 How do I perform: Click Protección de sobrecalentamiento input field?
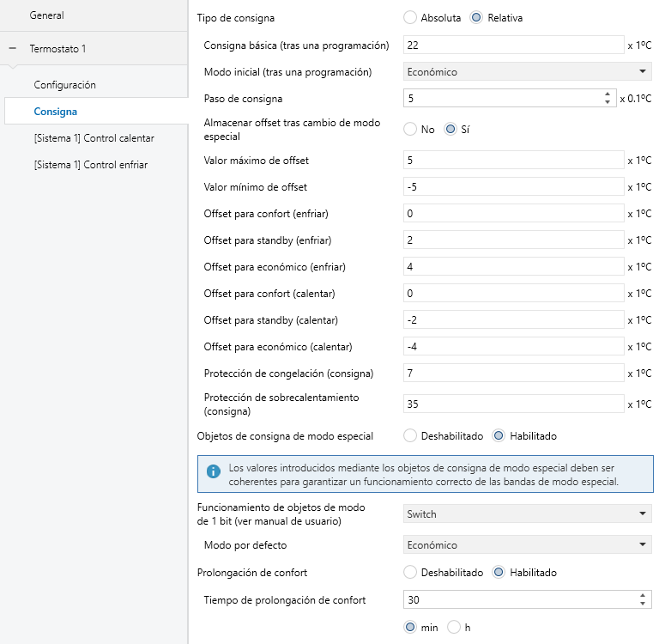[x=514, y=404]
